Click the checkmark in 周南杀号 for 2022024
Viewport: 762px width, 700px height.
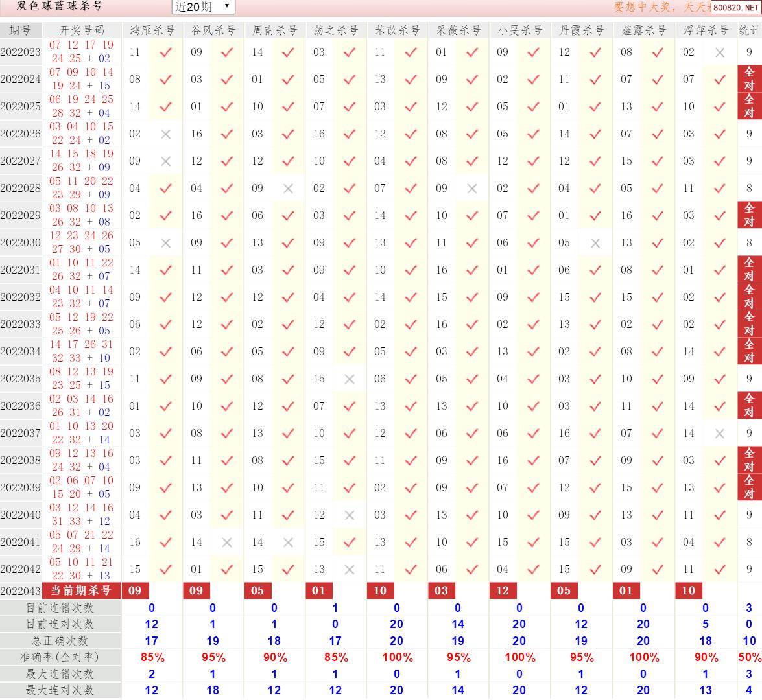click(x=288, y=79)
